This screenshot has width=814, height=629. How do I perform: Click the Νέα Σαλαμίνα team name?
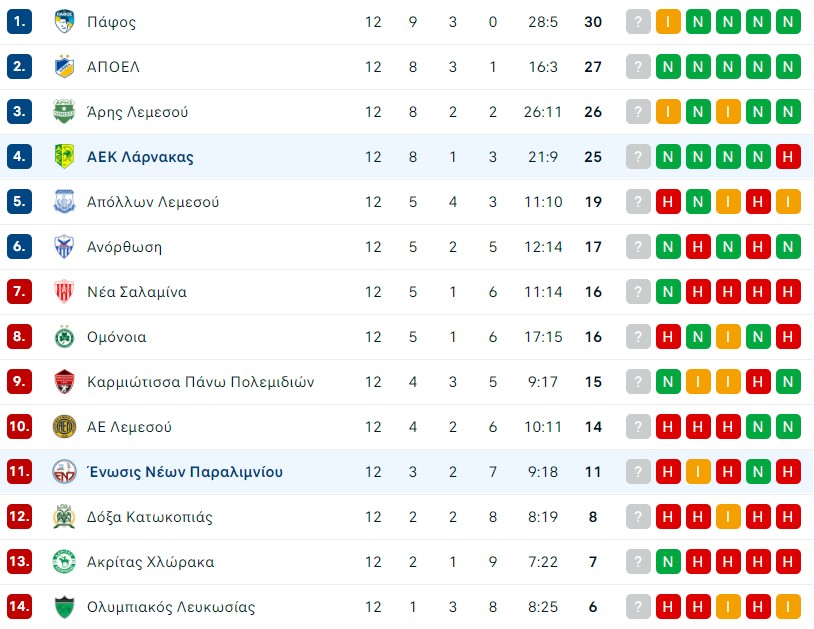pyautogui.click(x=137, y=292)
